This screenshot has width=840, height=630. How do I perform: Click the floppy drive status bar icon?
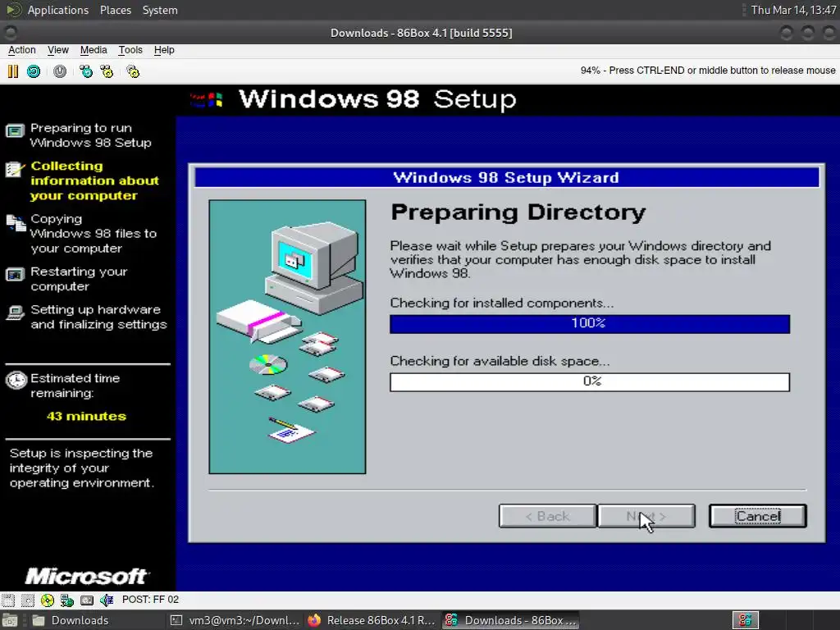8,600
